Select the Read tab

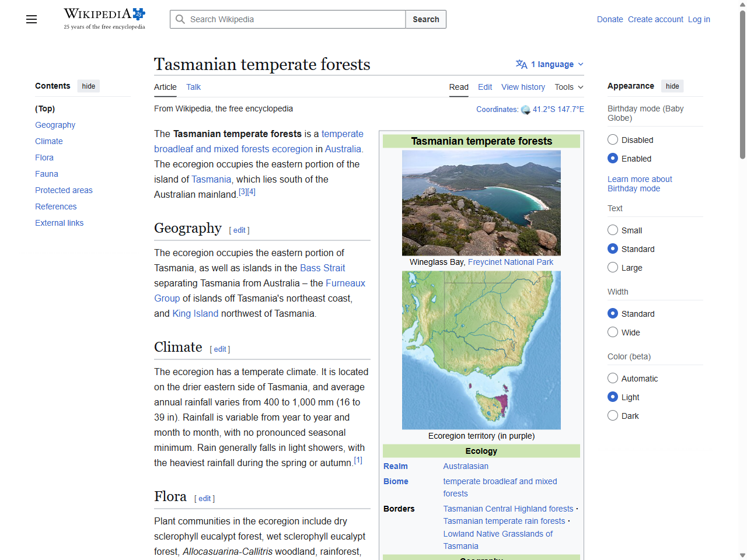click(x=459, y=87)
